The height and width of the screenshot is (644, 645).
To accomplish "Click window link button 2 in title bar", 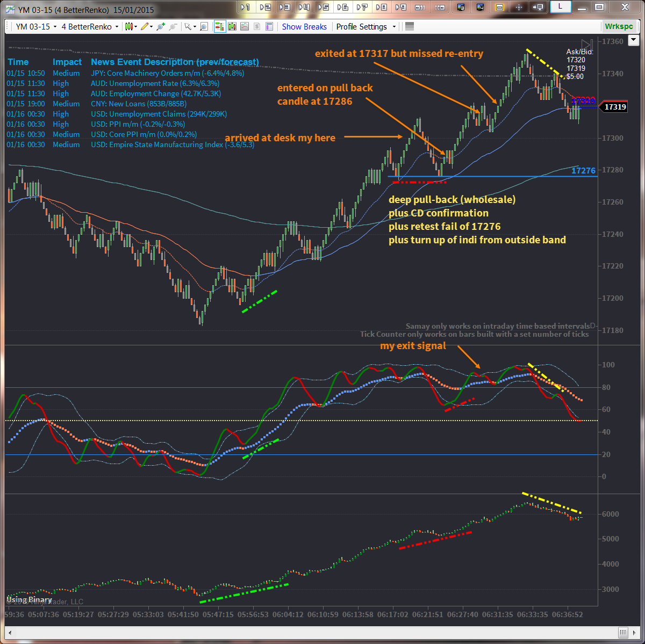I will [264, 7].
